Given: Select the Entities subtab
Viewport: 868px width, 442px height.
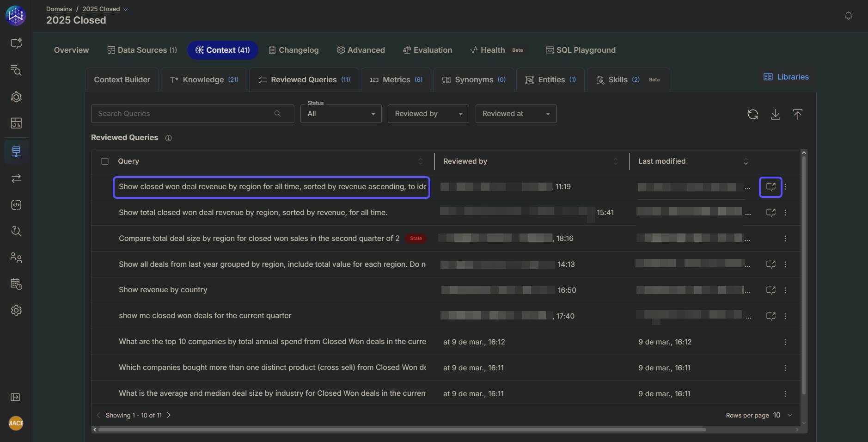Looking at the screenshot, I should coord(550,80).
